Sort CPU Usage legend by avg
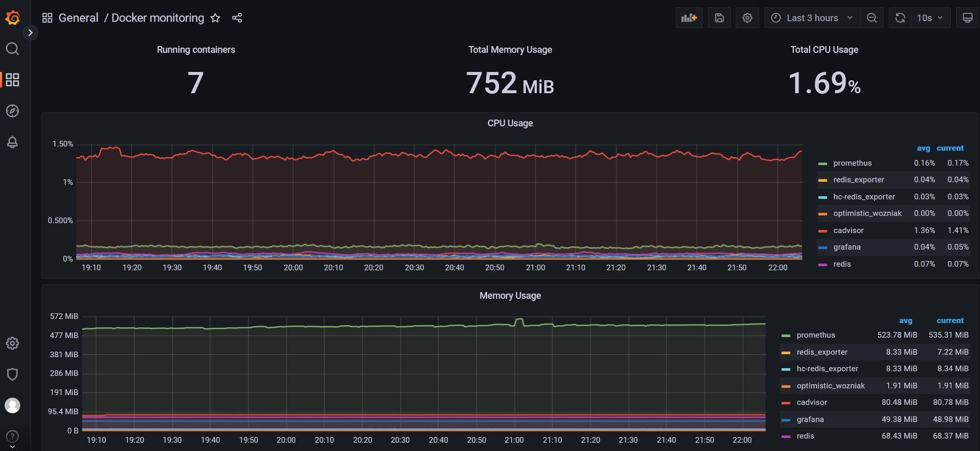Image resolution: width=980 pixels, height=451 pixels. 923,148
